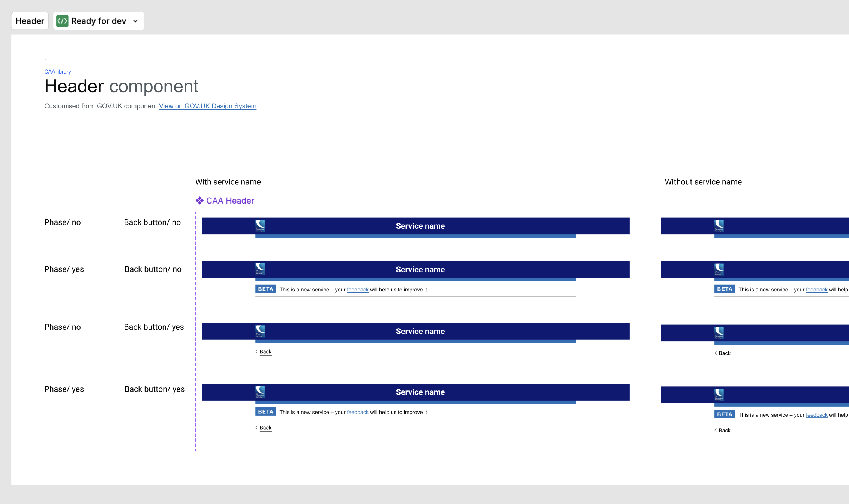Click the green Ready for dev code icon

(62, 21)
